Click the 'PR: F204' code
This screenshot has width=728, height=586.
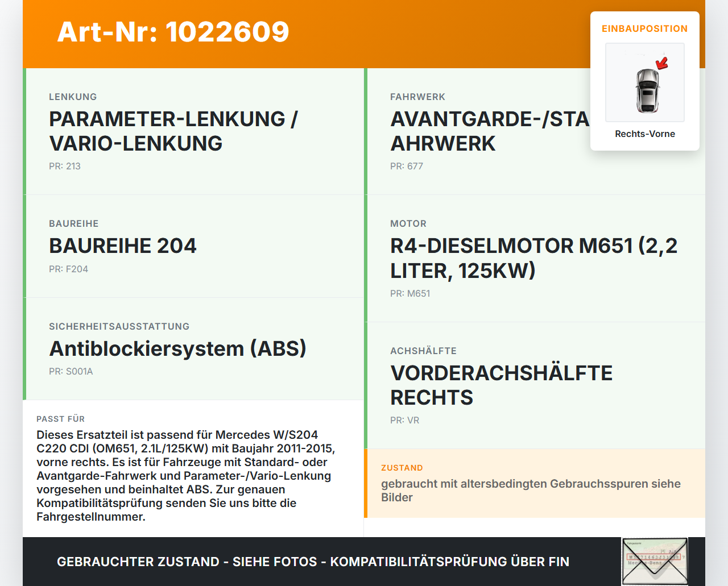pos(68,269)
